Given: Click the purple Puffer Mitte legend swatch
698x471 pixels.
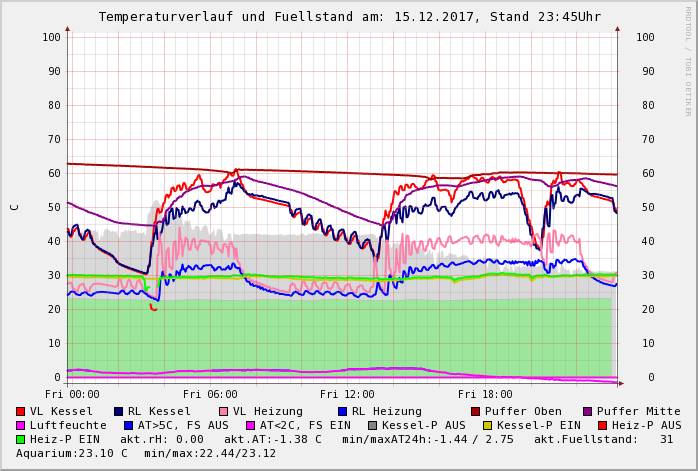Looking at the screenshot, I should pyautogui.click(x=587, y=412).
